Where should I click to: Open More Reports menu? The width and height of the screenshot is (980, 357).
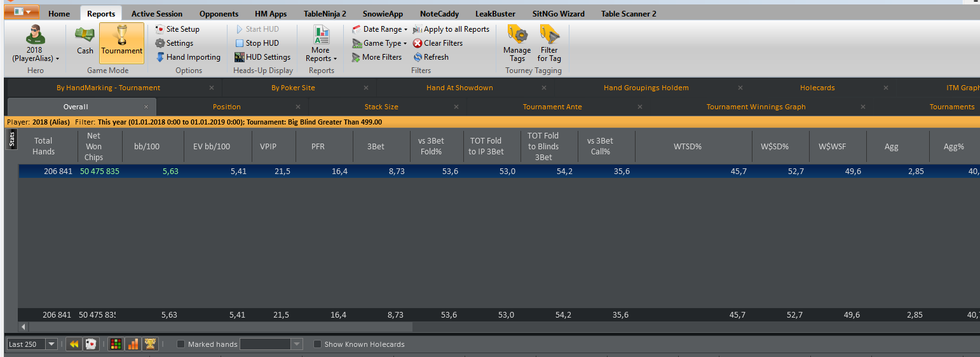tap(321, 43)
